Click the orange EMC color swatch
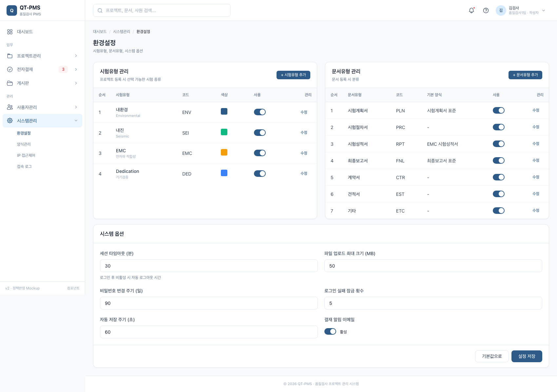The width and height of the screenshot is (557, 392). click(x=224, y=152)
